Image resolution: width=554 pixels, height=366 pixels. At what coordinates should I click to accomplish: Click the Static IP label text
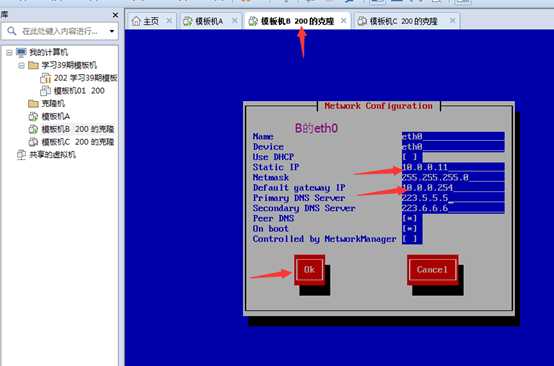[276, 167]
